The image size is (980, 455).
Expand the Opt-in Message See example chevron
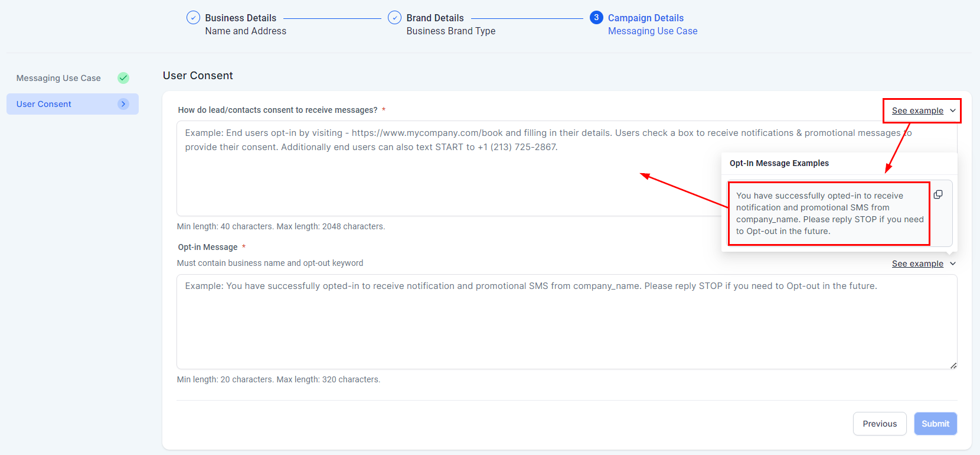tap(953, 264)
